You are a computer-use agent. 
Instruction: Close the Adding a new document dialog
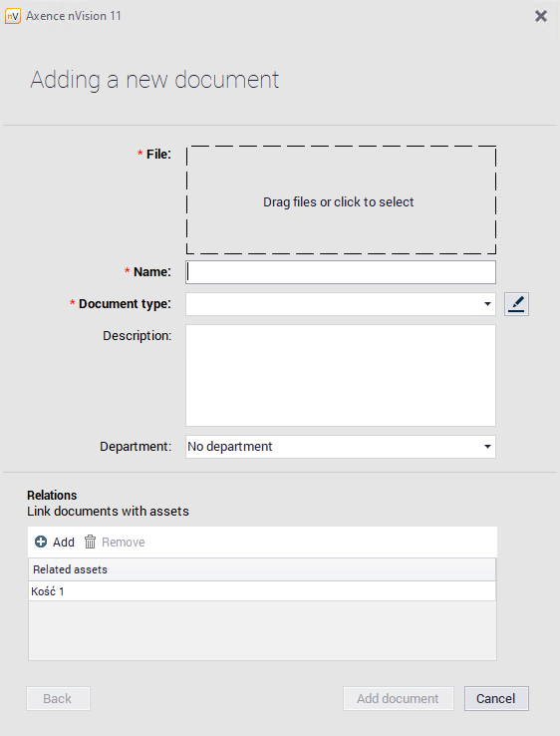(x=541, y=16)
